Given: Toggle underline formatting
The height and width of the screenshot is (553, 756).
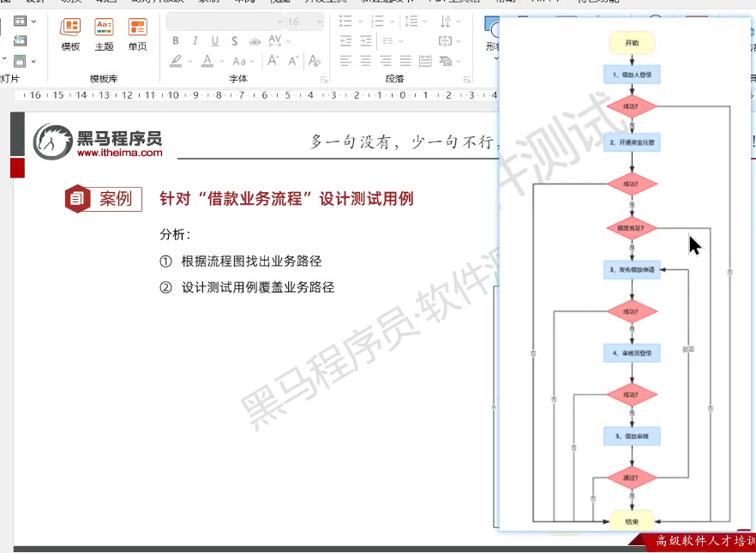Looking at the screenshot, I should pyautogui.click(x=215, y=41).
